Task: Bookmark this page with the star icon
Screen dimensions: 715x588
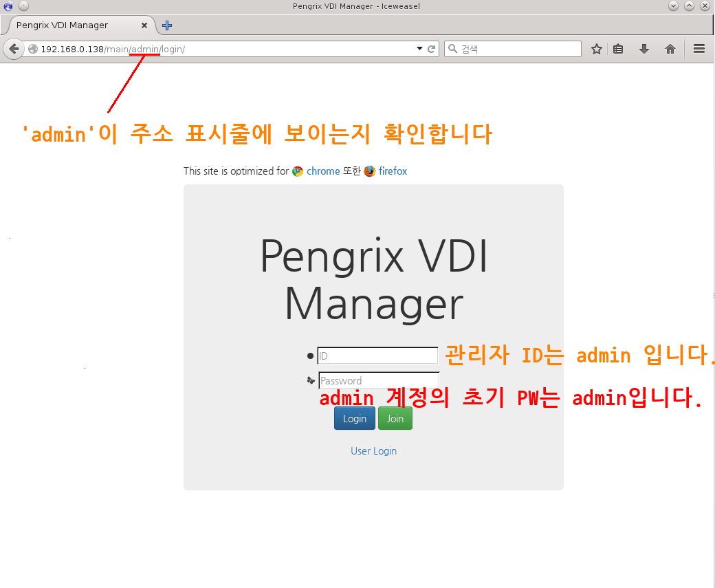Action: click(597, 49)
